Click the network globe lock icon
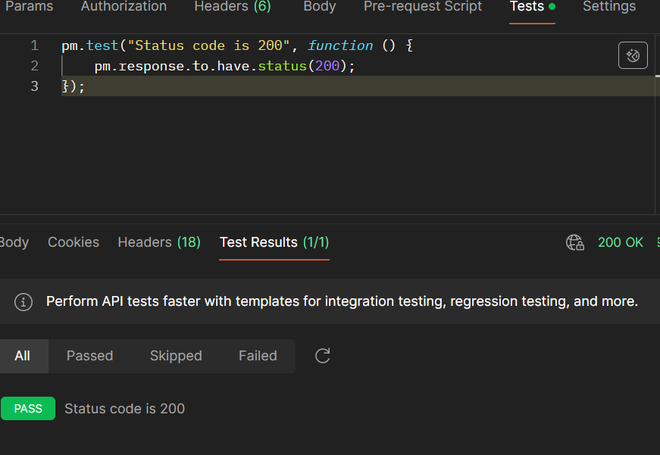Screen dimensions: 660x455 pyautogui.click(x=575, y=242)
